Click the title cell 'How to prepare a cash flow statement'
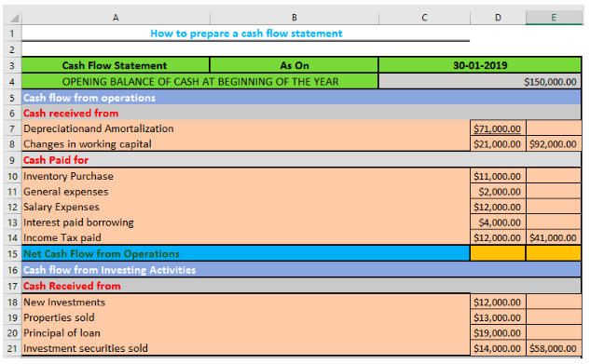Image resolution: width=590 pixels, height=364 pixels. [x=246, y=34]
